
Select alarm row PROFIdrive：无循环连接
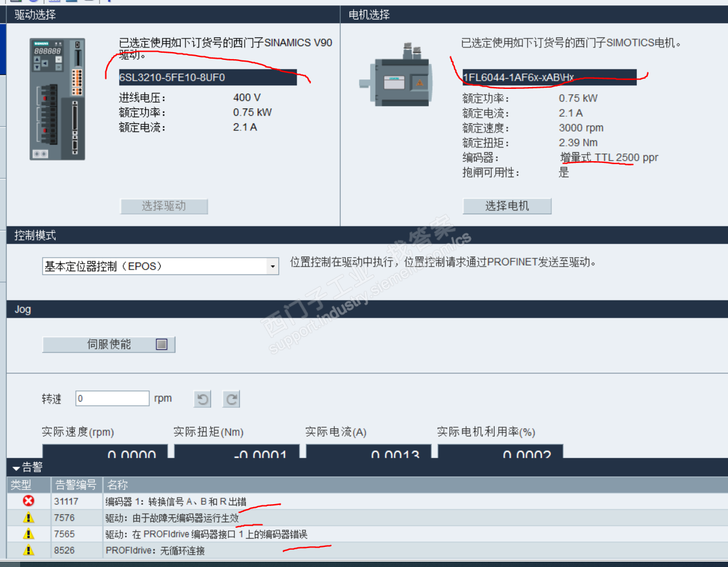[367, 550]
